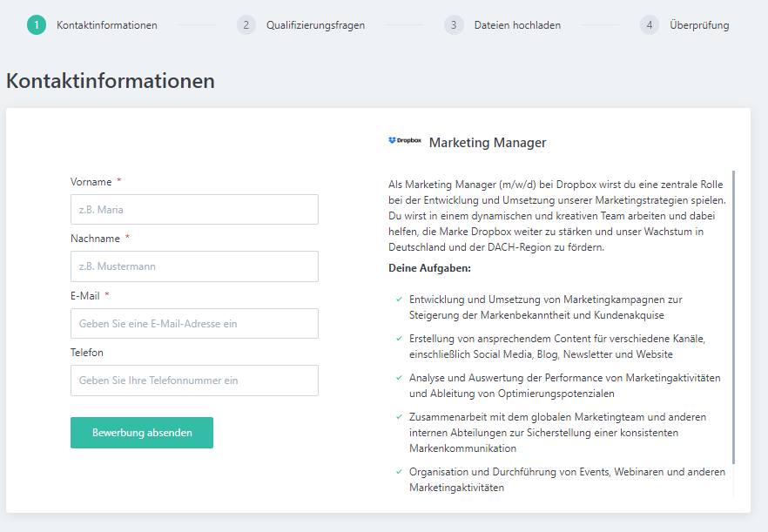
Task: Go to the Überprüfung step label
Action: (x=699, y=25)
